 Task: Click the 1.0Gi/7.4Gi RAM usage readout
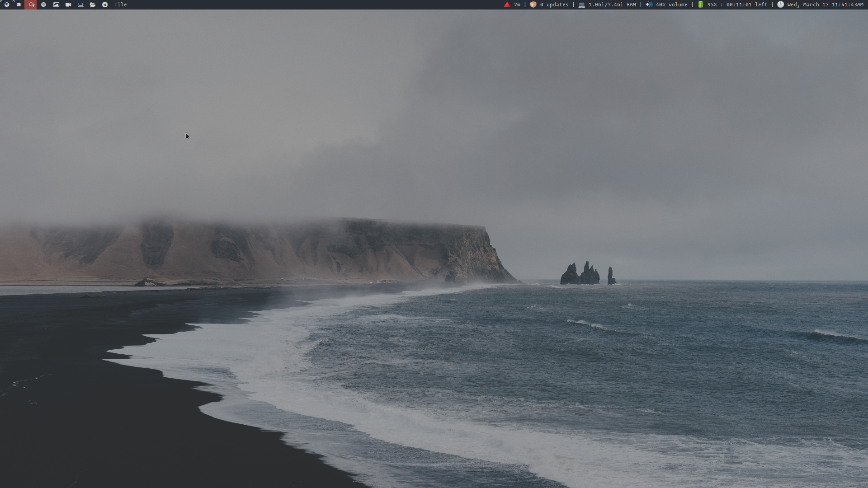click(x=612, y=5)
